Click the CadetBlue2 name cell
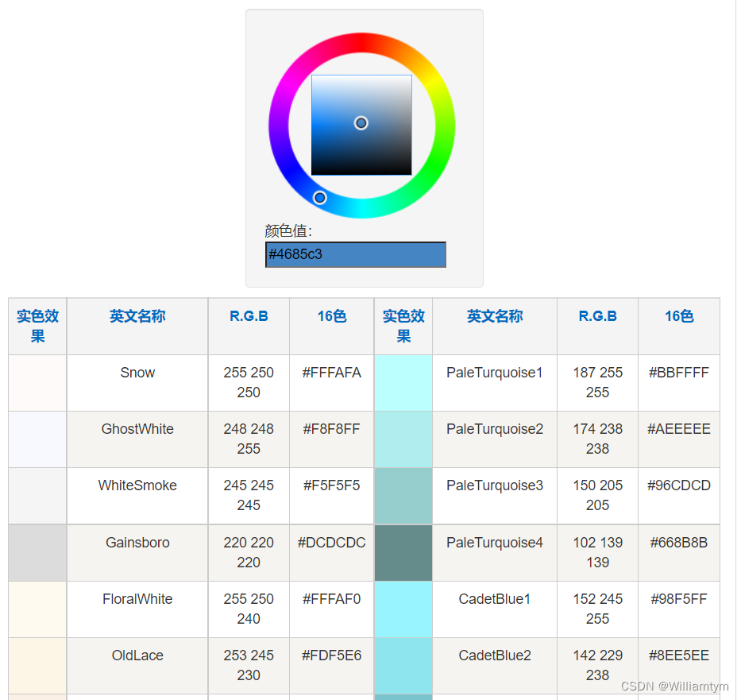Image resolution: width=741 pixels, height=700 pixels. click(x=495, y=666)
